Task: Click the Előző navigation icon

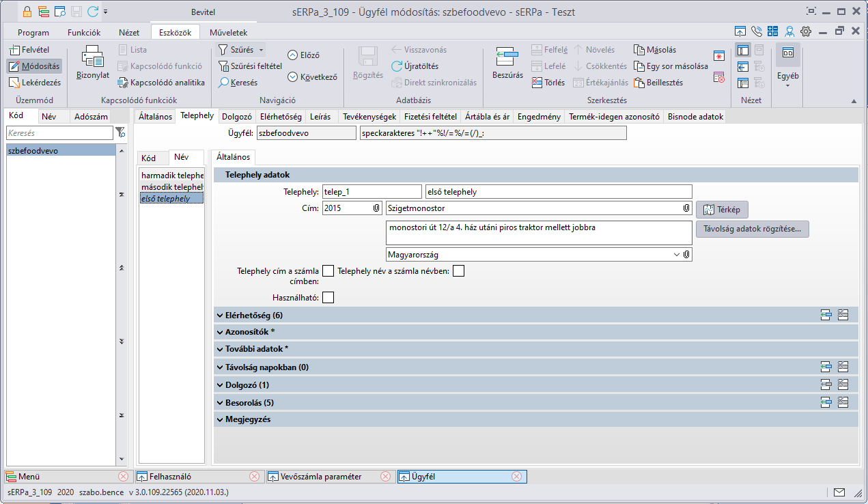Action: [x=293, y=55]
